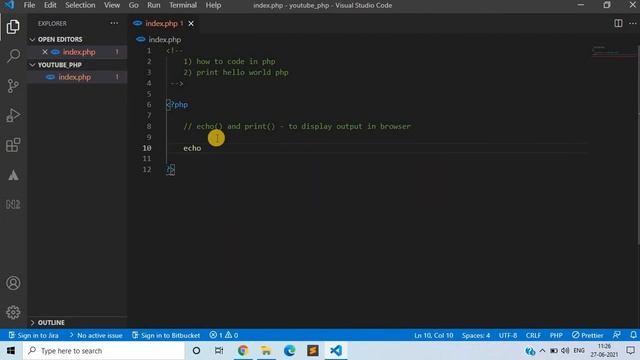Open Google Chrome from taskbar
The image size is (640, 360).
(x=243, y=351)
